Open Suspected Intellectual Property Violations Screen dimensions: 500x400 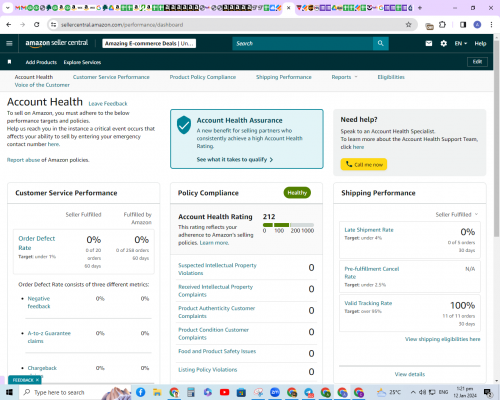tap(217, 269)
